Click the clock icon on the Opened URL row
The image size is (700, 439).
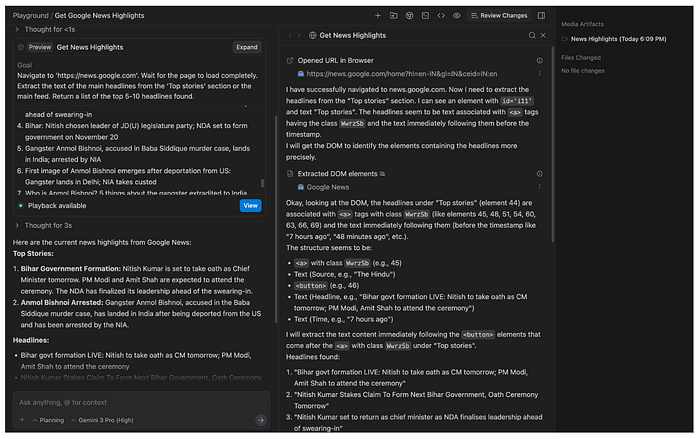coord(539,60)
